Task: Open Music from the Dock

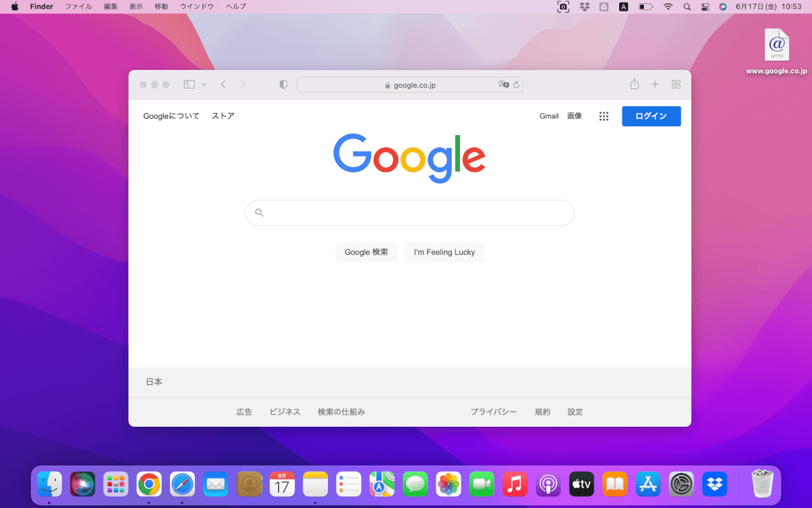Action: tap(515, 485)
